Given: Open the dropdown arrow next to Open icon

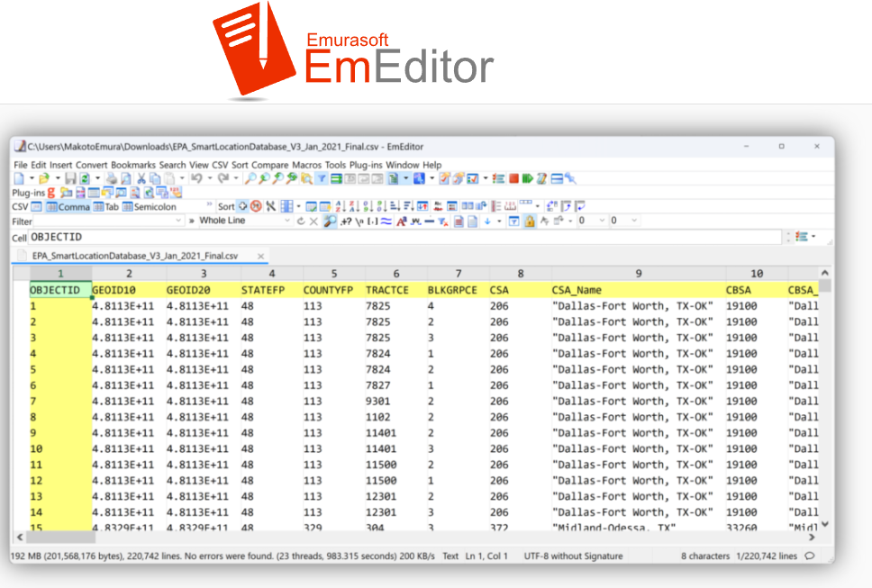Looking at the screenshot, I should [x=58, y=178].
